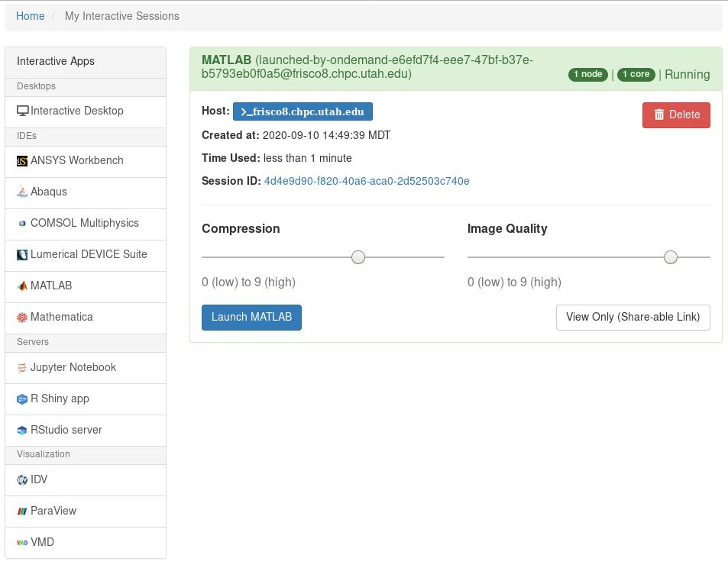Image resolution: width=728 pixels, height=568 pixels.
Task: Choose COMSOL Multiphysics app
Action: 86,224
